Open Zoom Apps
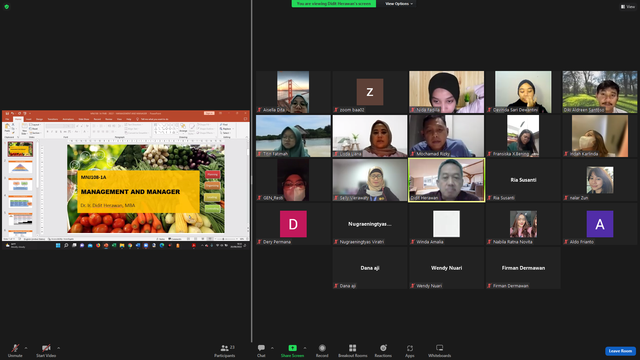 pos(410,350)
